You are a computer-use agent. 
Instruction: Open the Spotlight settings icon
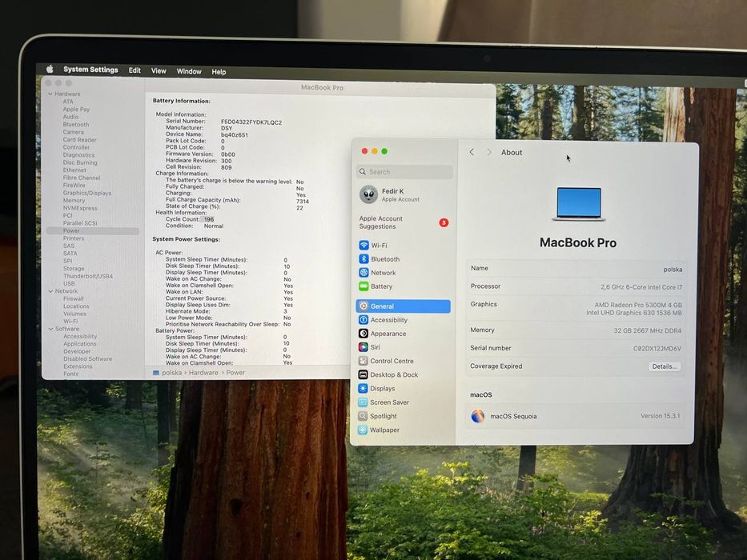point(363,416)
